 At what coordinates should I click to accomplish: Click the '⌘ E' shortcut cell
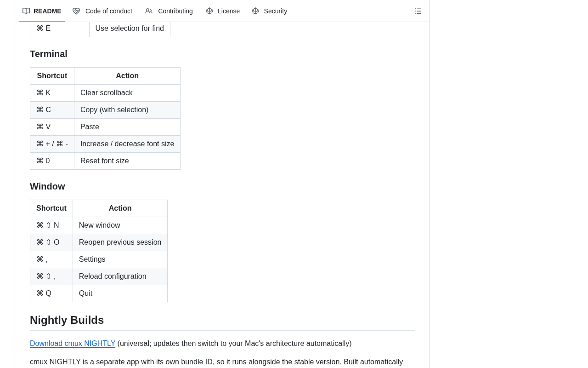pos(60,29)
